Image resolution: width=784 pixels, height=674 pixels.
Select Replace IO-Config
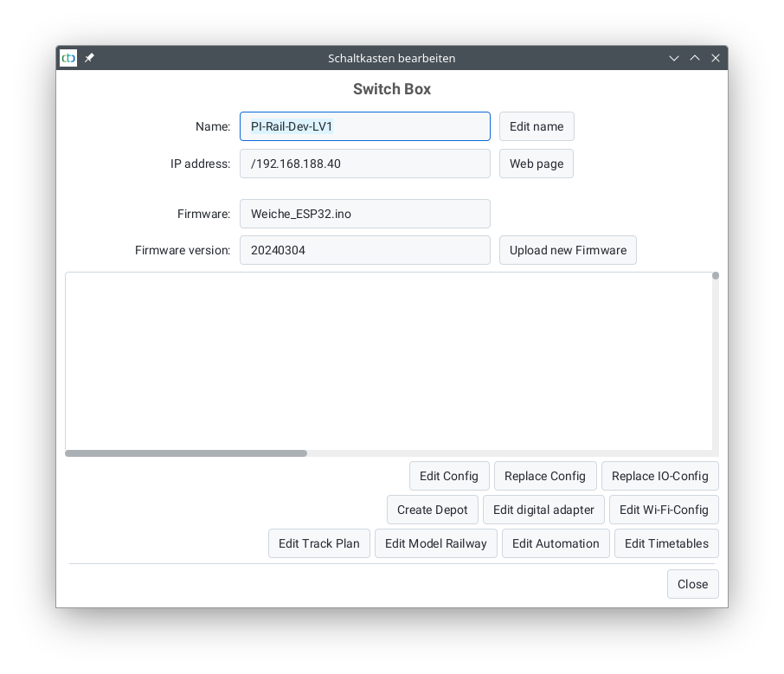tap(659, 475)
